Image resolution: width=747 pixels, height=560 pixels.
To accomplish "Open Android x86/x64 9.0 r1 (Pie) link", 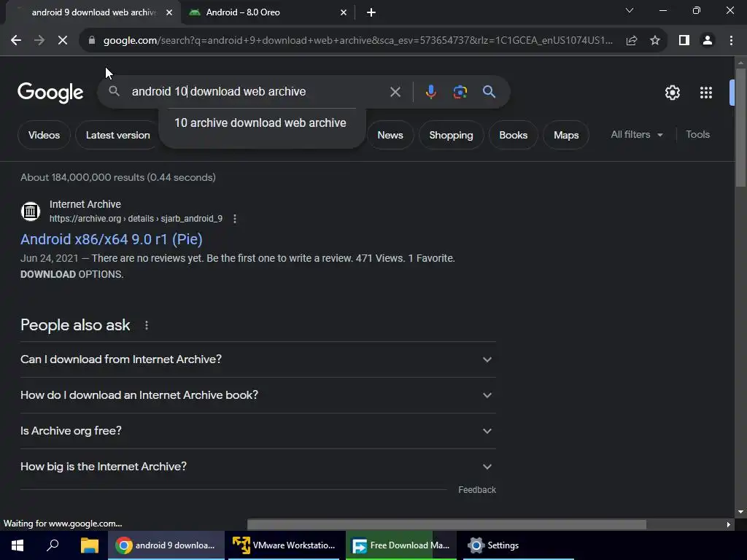I will pyautogui.click(x=112, y=239).
